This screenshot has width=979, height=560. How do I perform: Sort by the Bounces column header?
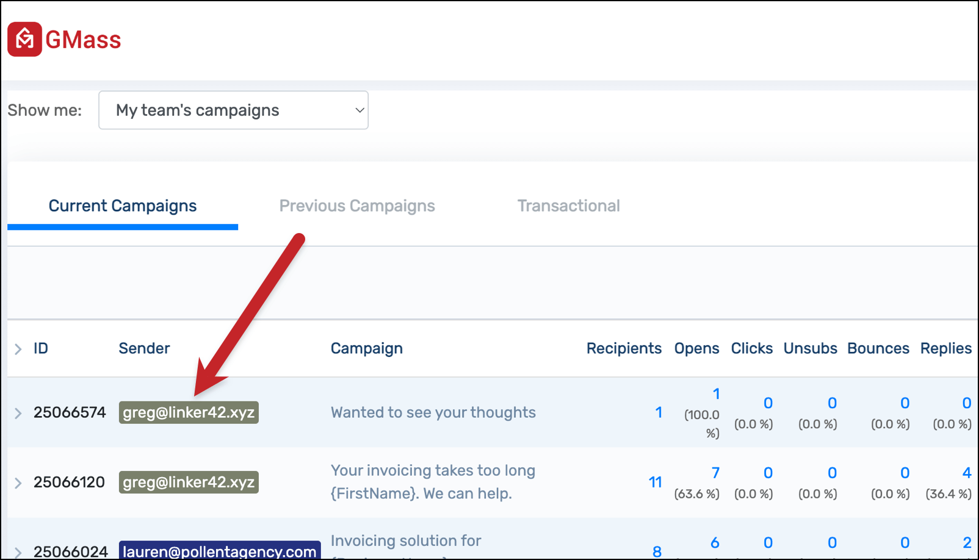coord(878,348)
